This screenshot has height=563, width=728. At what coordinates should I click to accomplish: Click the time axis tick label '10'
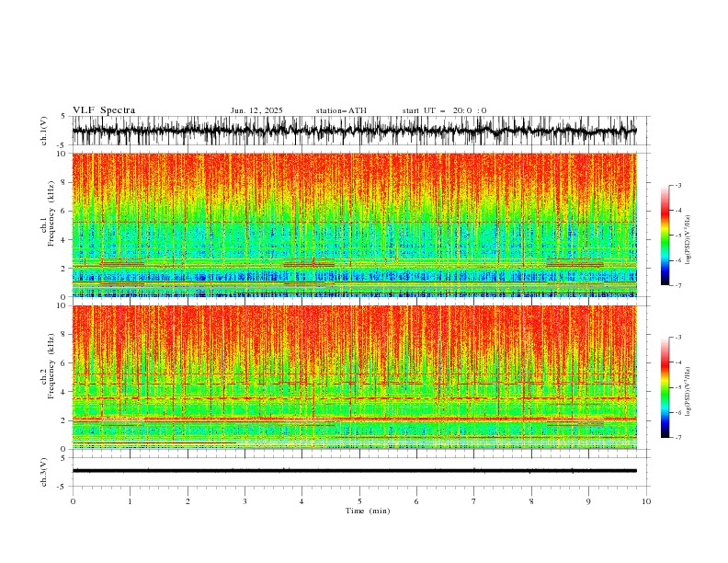point(646,501)
